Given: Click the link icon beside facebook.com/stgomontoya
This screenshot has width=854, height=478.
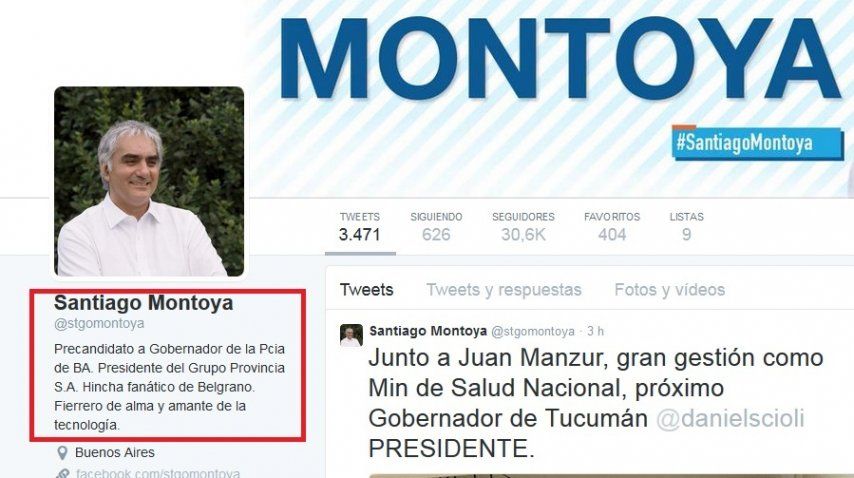Looking at the screenshot, I should (63, 474).
